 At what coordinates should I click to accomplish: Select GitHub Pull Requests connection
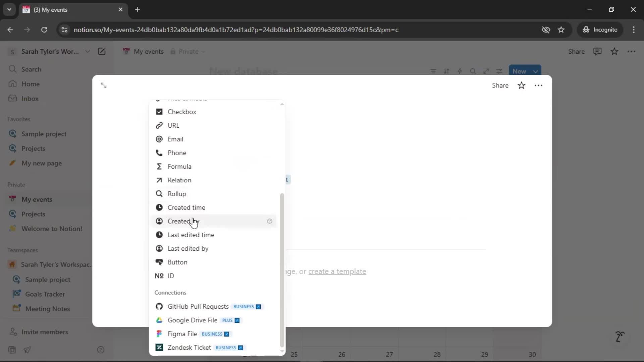(x=214, y=307)
